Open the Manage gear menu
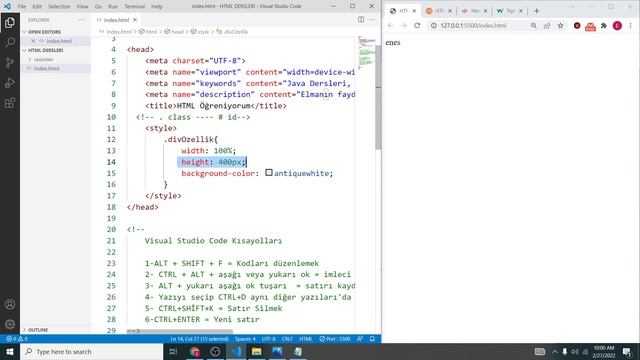The height and width of the screenshot is (360, 640). (10, 324)
